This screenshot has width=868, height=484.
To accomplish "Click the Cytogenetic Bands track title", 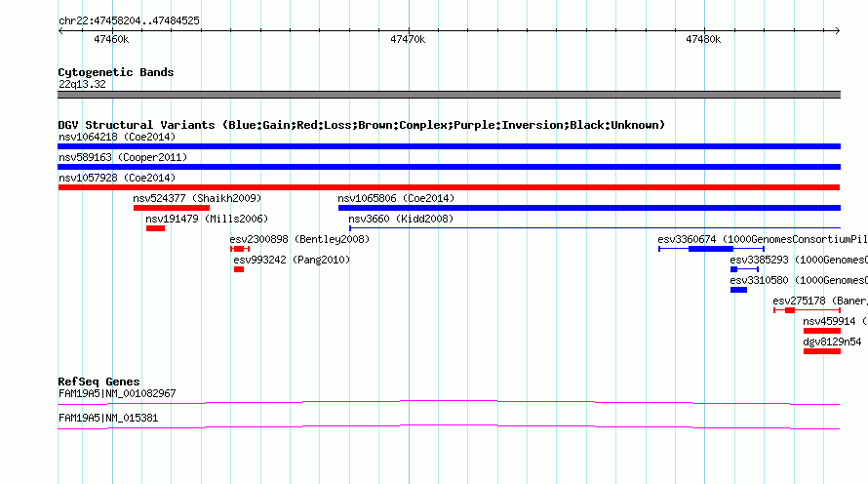I will pyautogui.click(x=116, y=72).
